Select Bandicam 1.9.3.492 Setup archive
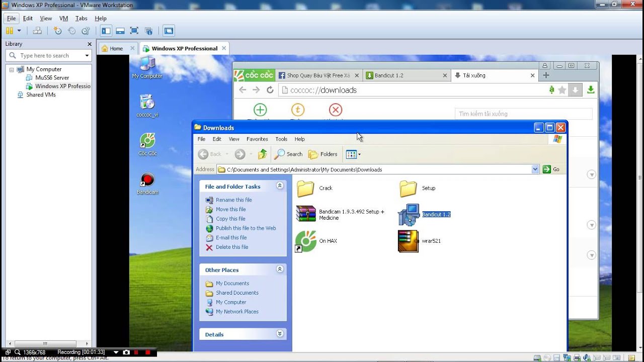 tap(341, 215)
